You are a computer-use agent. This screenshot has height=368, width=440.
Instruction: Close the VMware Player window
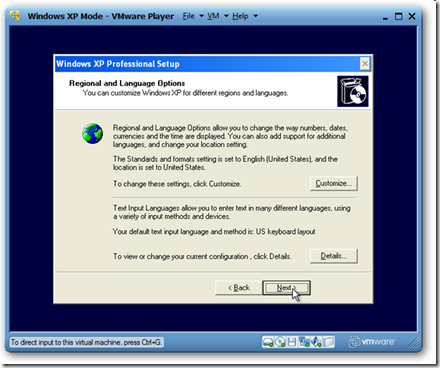click(412, 16)
